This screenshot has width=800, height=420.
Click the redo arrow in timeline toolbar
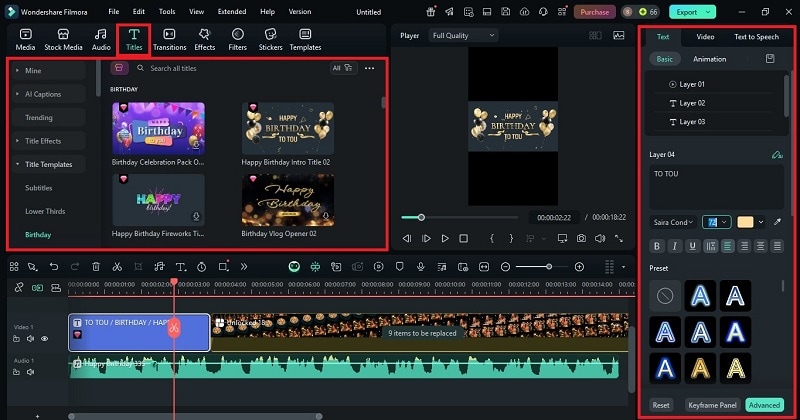click(74, 266)
